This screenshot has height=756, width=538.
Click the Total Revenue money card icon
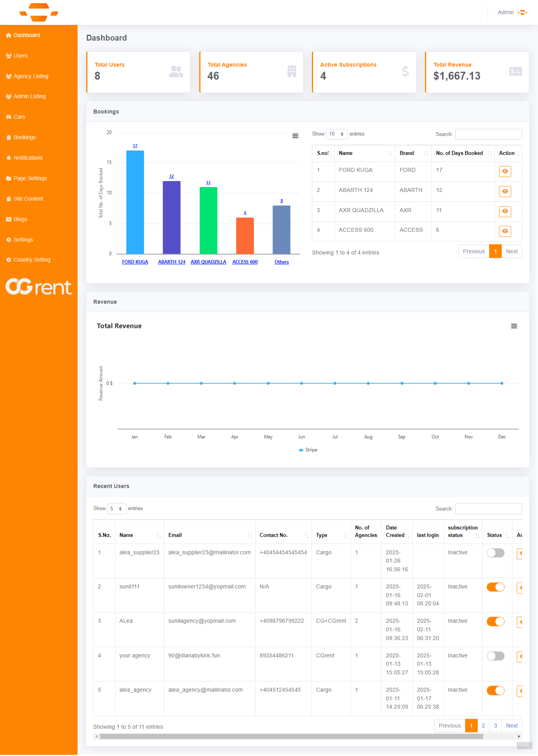click(515, 72)
